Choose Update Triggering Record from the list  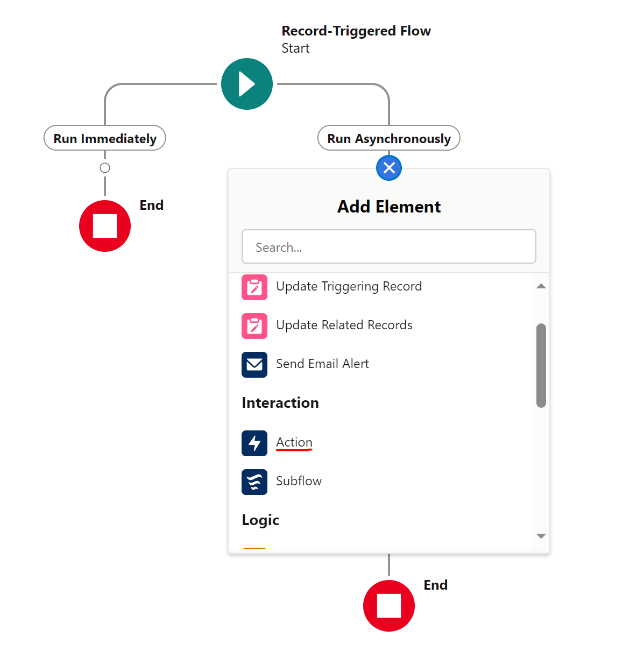(x=349, y=286)
